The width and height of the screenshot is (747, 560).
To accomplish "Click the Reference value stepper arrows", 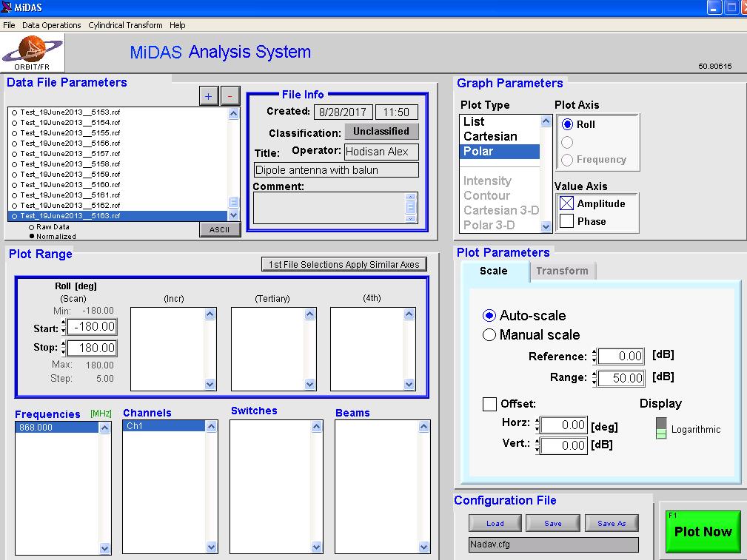I will click(x=594, y=356).
